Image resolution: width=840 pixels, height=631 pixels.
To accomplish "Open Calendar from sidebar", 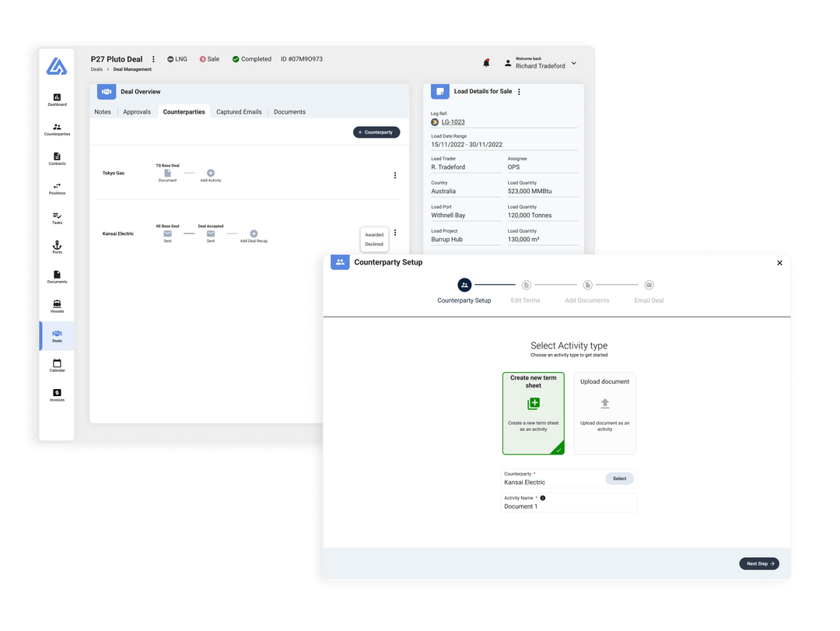I will (x=57, y=366).
